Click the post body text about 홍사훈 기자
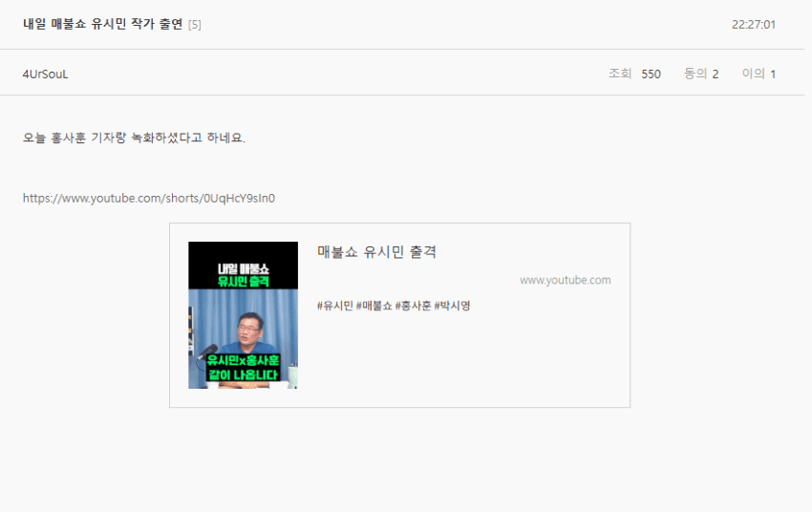812x512 pixels. point(134,138)
